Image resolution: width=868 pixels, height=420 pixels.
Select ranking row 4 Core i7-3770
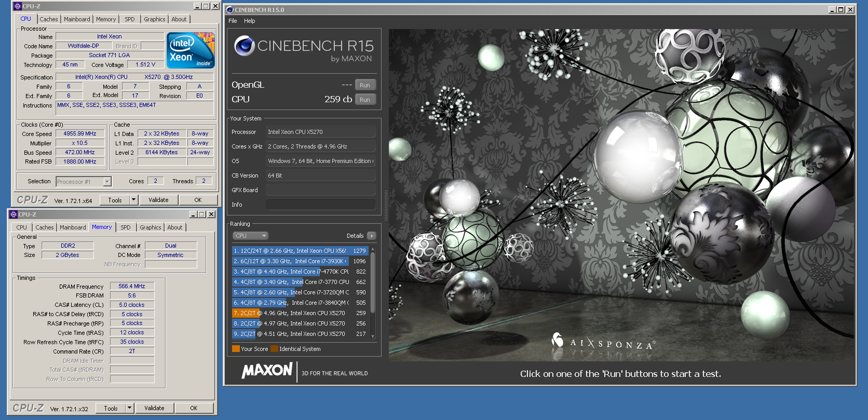[x=300, y=282]
